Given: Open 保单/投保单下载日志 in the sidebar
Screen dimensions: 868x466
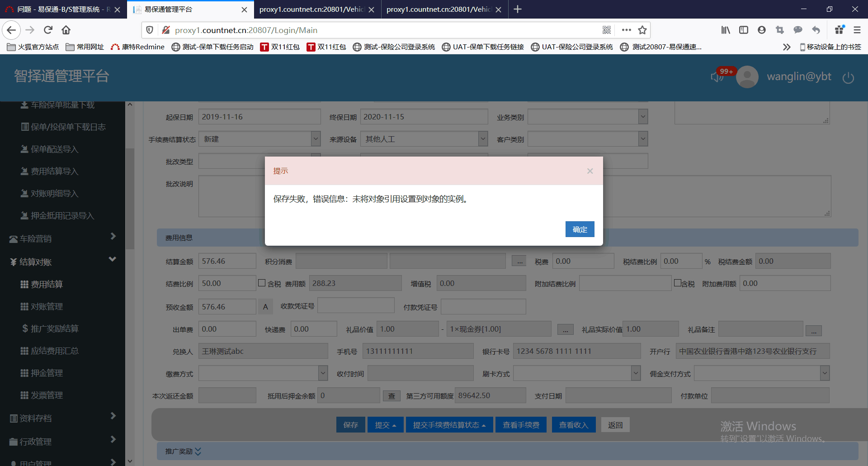Looking at the screenshot, I should tap(63, 127).
